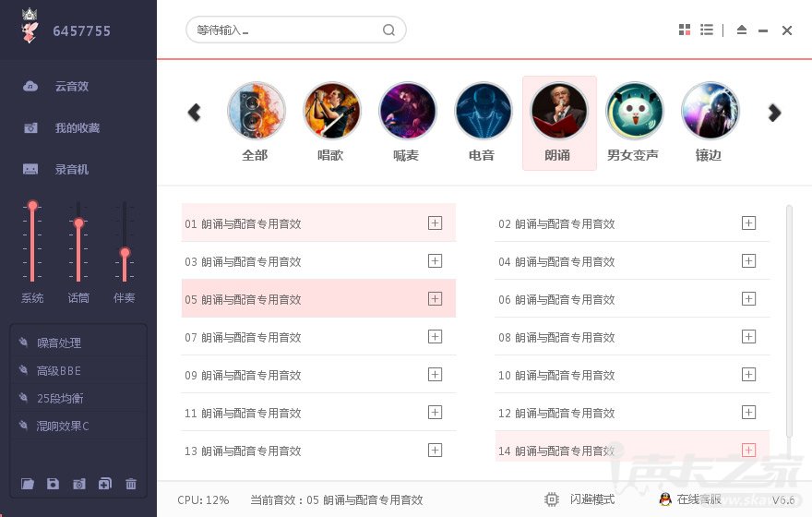Select the 唱歌 singing category
The image size is (812, 517).
[x=331, y=123]
